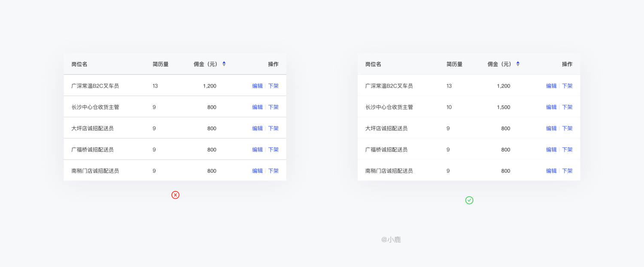Take down 长沙中心仓收货主管 in red-X table
Viewport: 644px width, 267px height.
pos(273,107)
